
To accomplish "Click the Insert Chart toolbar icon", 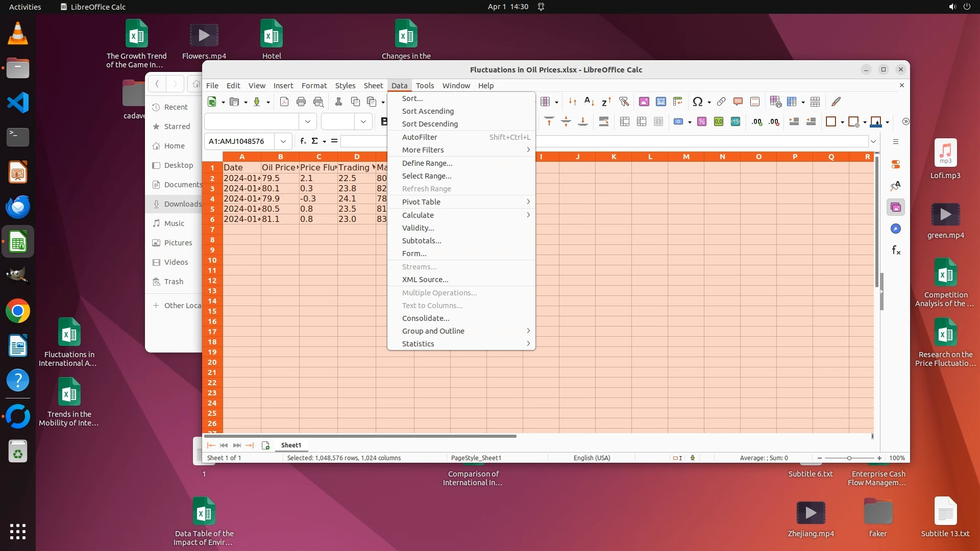I will coord(661,102).
